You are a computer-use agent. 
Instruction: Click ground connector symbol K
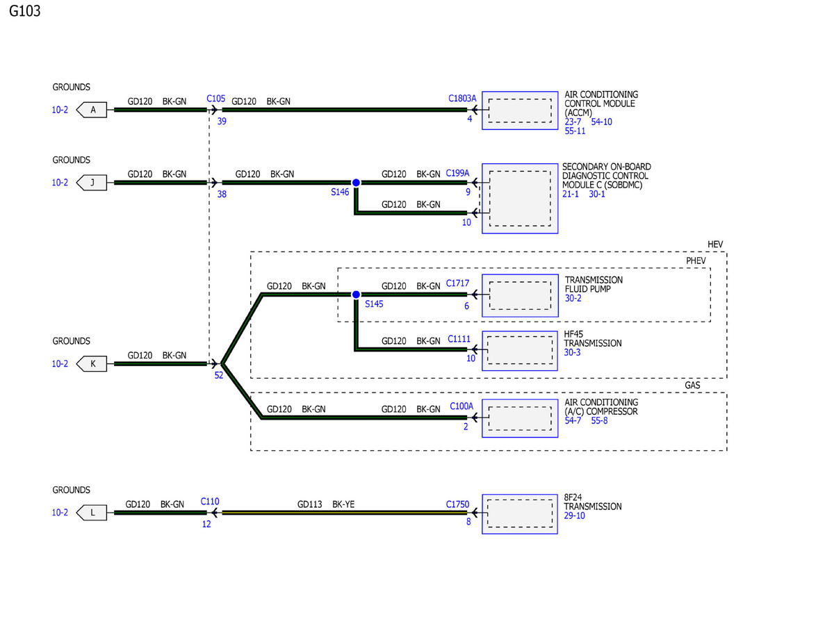[92, 363]
